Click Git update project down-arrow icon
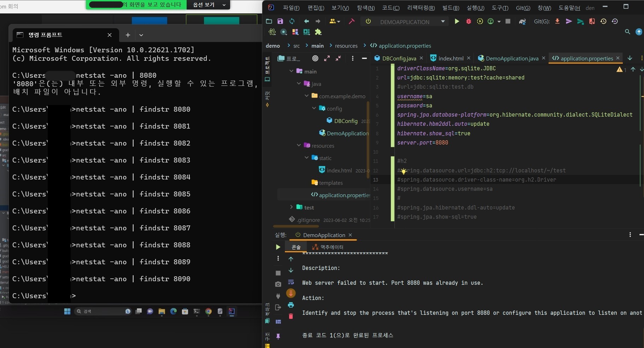The height and width of the screenshot is (348, 644). point(557,22)
